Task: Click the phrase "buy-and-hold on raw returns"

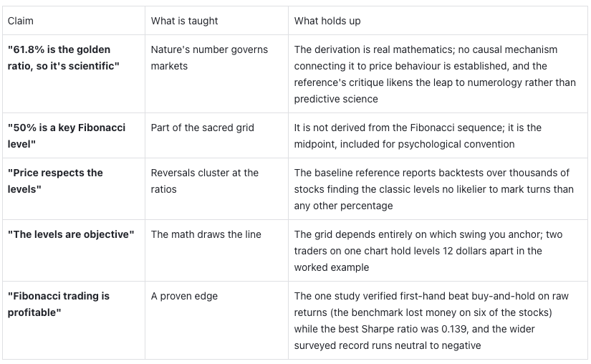Action: coord(431,305)
